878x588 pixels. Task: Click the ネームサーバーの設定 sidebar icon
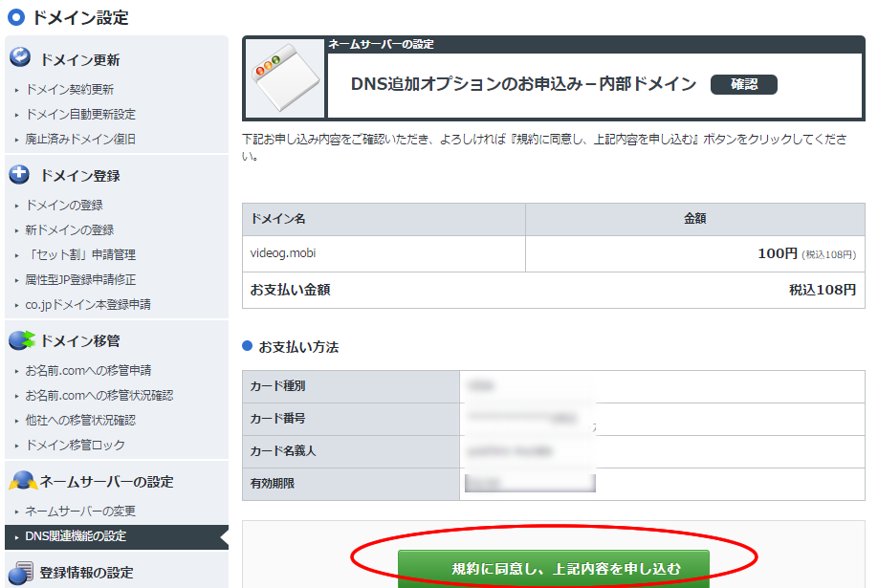(22, 481)
